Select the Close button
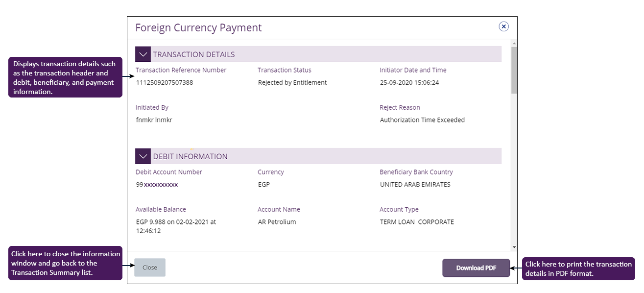The image size is (644, 293). [149, 267]
